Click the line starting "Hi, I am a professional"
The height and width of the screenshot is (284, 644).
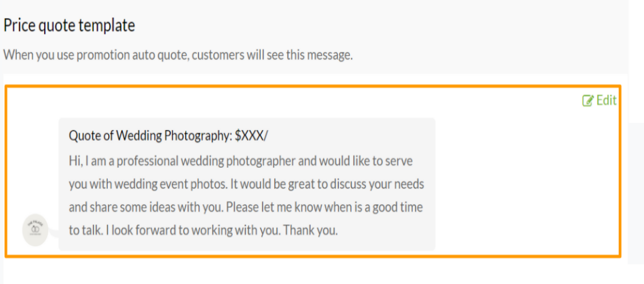(240, 161)
